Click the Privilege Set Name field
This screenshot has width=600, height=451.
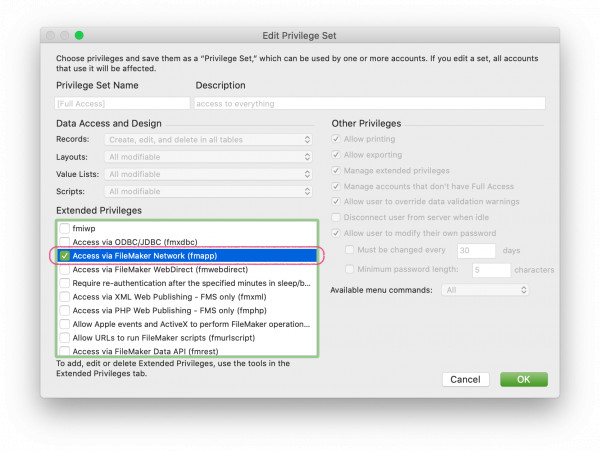click(122, 103)
